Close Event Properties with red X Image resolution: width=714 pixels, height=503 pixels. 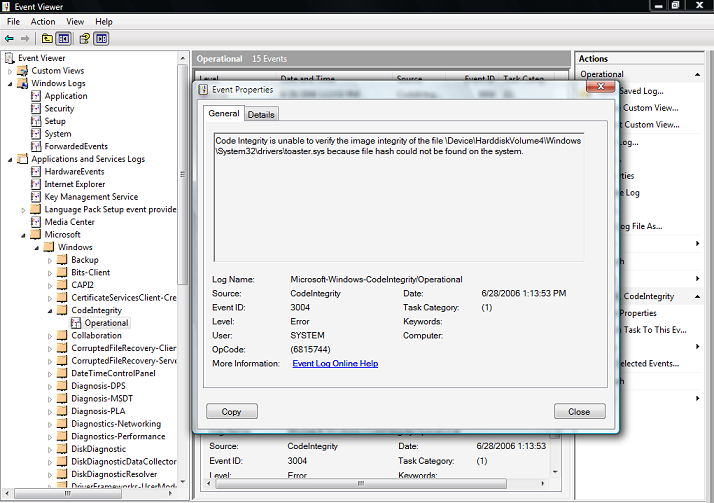point(601,86)
